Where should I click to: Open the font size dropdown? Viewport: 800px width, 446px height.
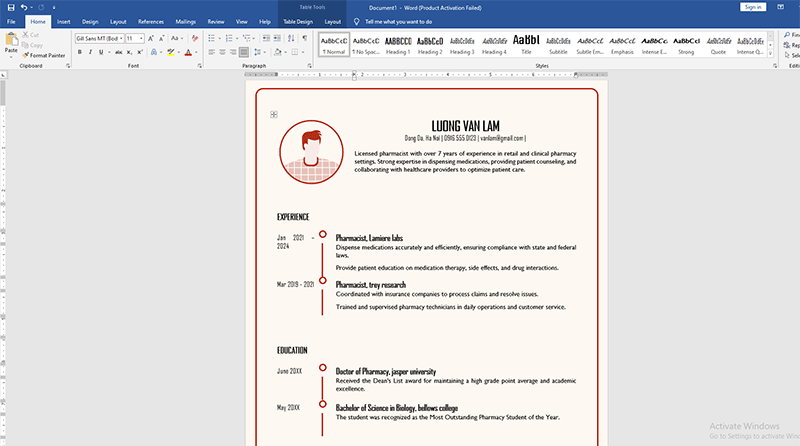pos(141,38)
